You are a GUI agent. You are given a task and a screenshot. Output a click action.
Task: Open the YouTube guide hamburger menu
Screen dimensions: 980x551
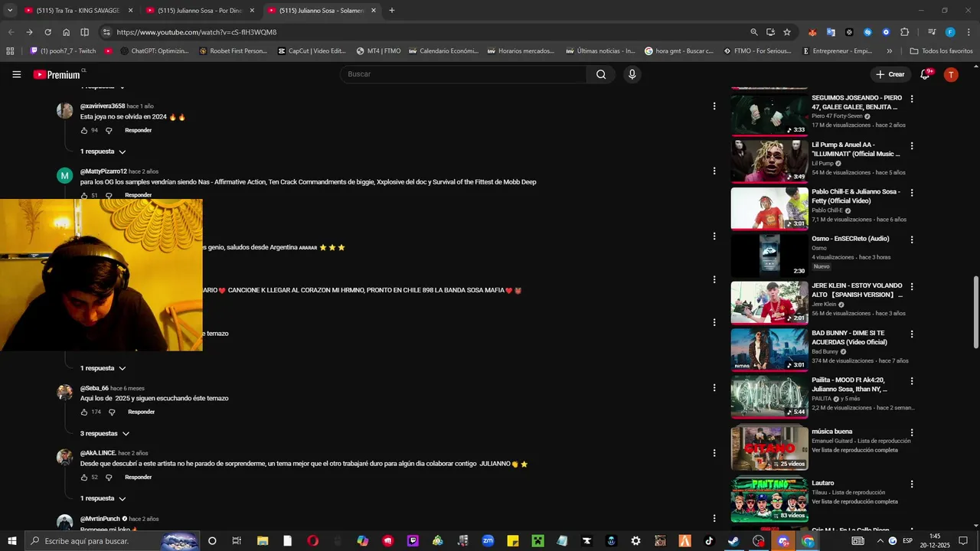click(x=16, y=74)
